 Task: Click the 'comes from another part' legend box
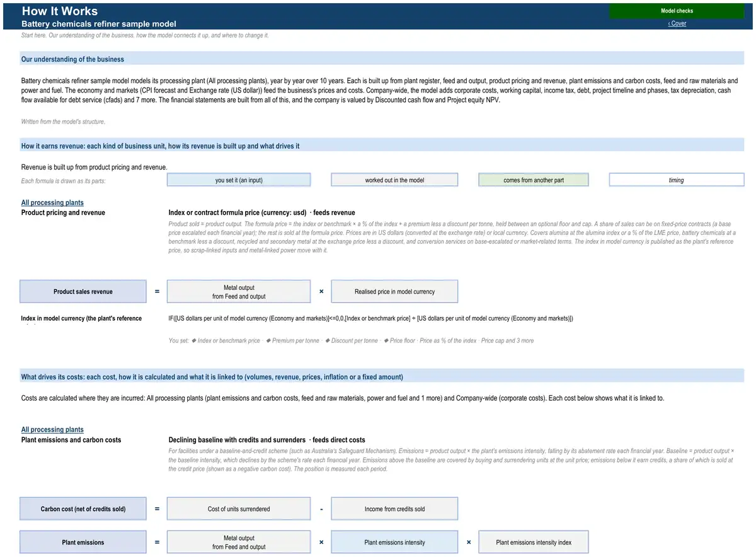pyautogui.click(x=534, y=180)
